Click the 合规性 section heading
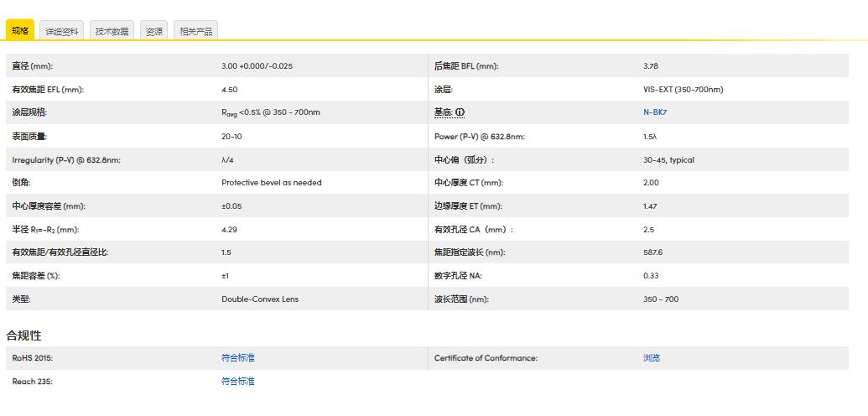This screenshot has height=416, width=868. pyautogui.click(x=24, y=335)
